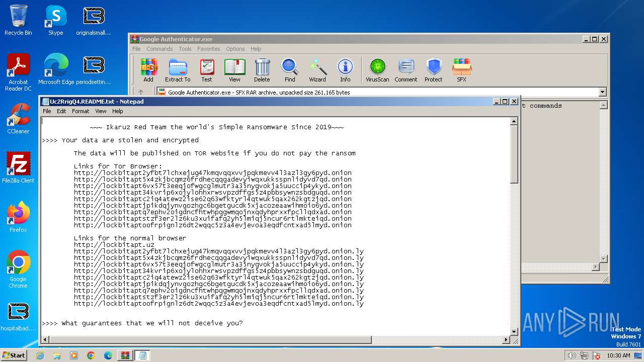644x362 pixels.
Task: Select the hospitalbad desktop file
Action: pos(18,316)
